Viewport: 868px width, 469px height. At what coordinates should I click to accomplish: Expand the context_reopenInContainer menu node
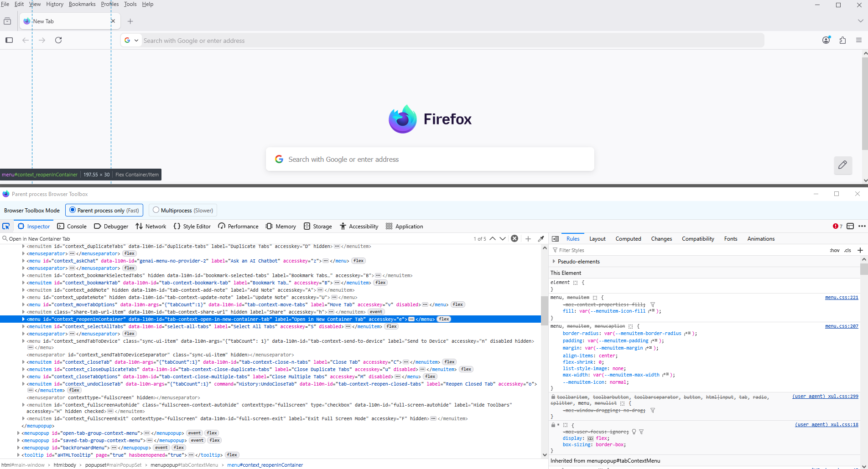coord(23,319)
